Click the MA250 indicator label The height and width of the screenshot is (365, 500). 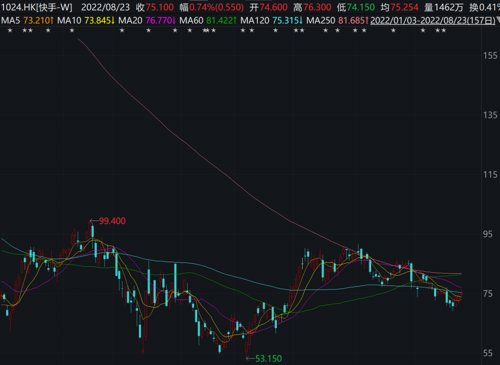coord(321,21)
